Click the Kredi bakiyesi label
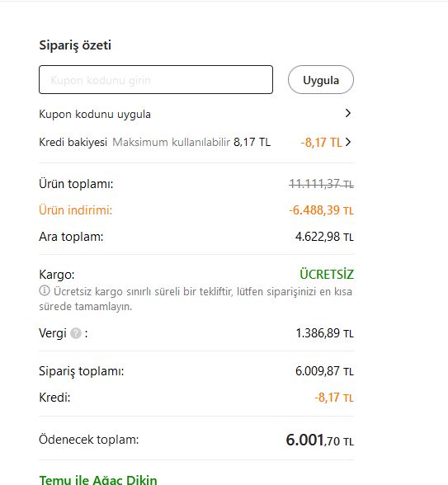The image size is (448, 485). coord(73,142)
